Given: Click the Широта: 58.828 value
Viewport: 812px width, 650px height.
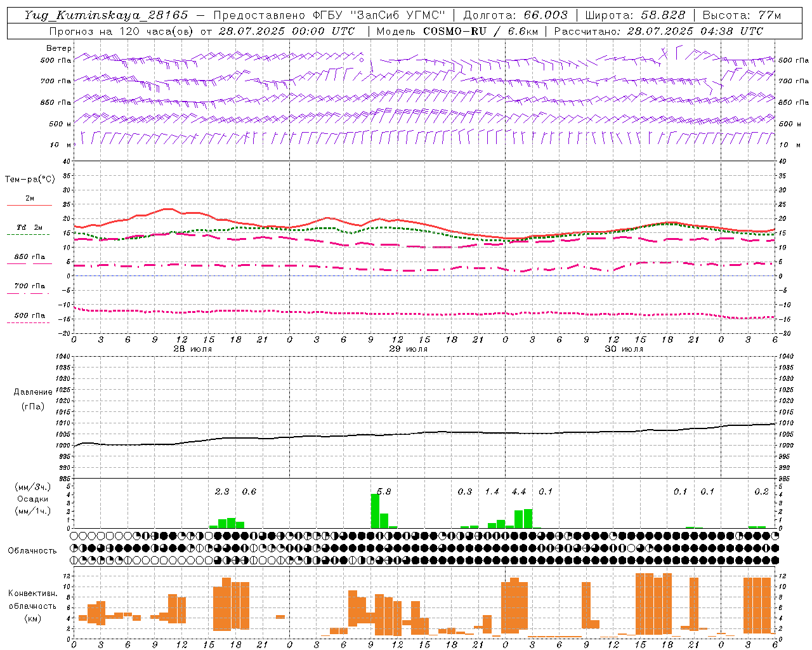Looking at the screenshot, I should pos(635,15).
